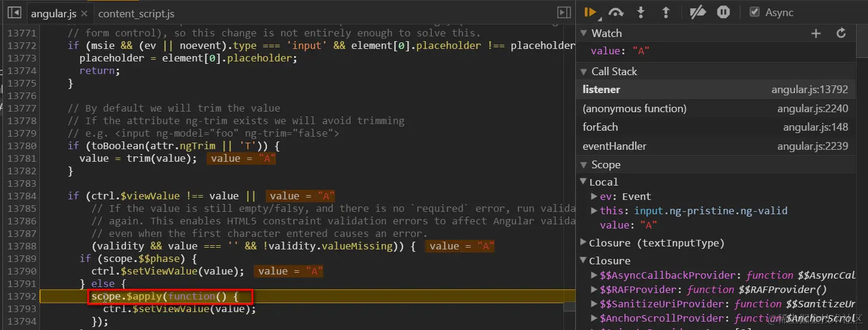Click scope.$$phase condition line
Viewport: 868px width, 330px height.
(138, 259)
